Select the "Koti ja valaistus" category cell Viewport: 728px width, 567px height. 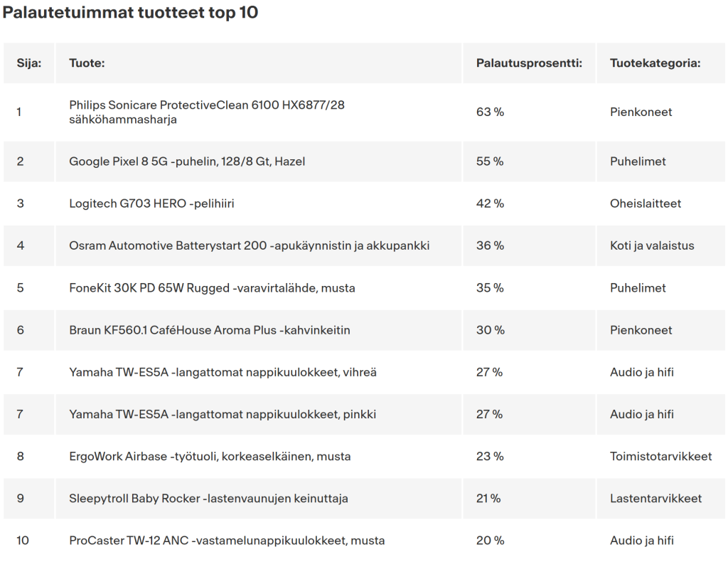(x=652, y=245)
